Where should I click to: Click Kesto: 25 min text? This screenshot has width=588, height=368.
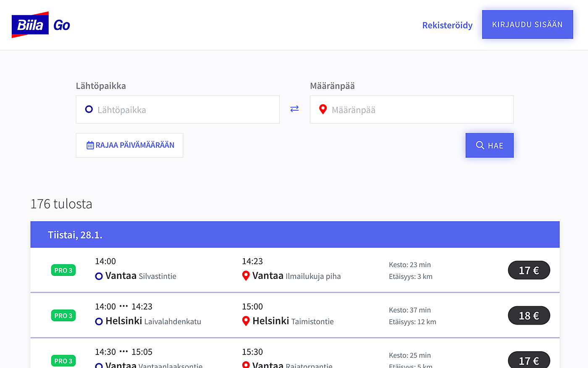[x=410, y=355]
